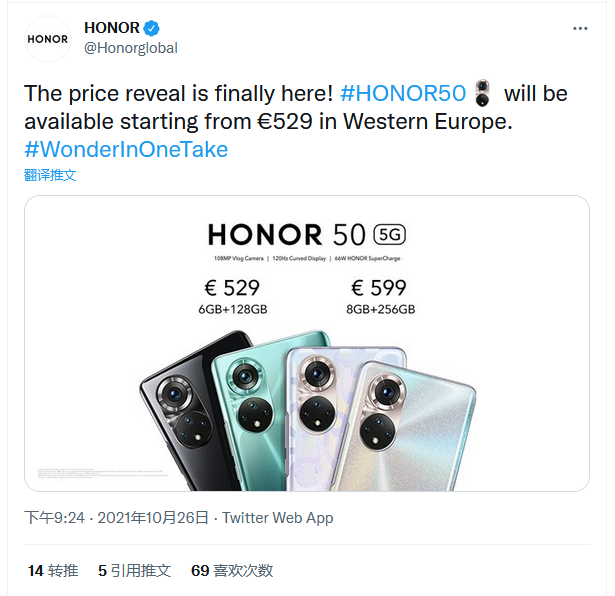View the 5 引用推文 quote tweets

[x=135, y=571]
